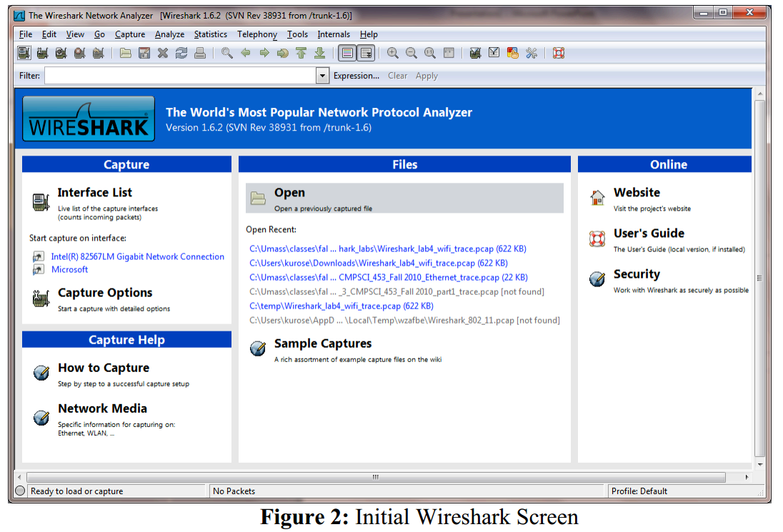Click the save capture file toolbar icon

[144, 53]
